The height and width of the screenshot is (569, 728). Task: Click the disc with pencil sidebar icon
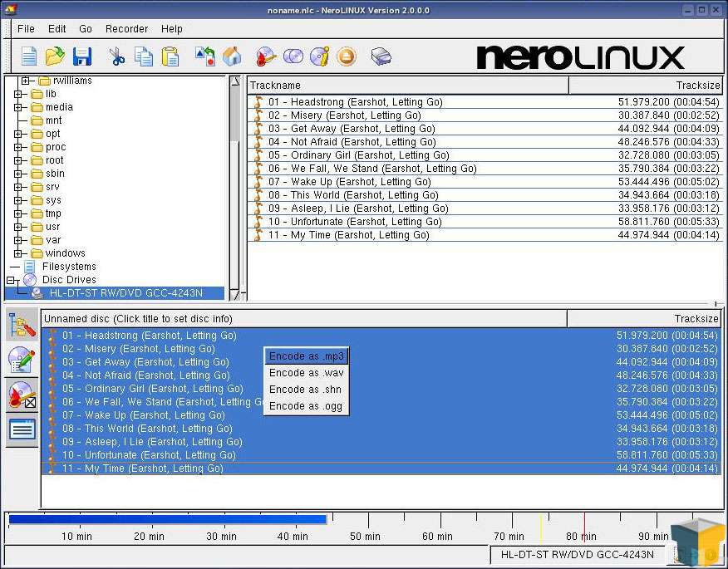(22, 360)
